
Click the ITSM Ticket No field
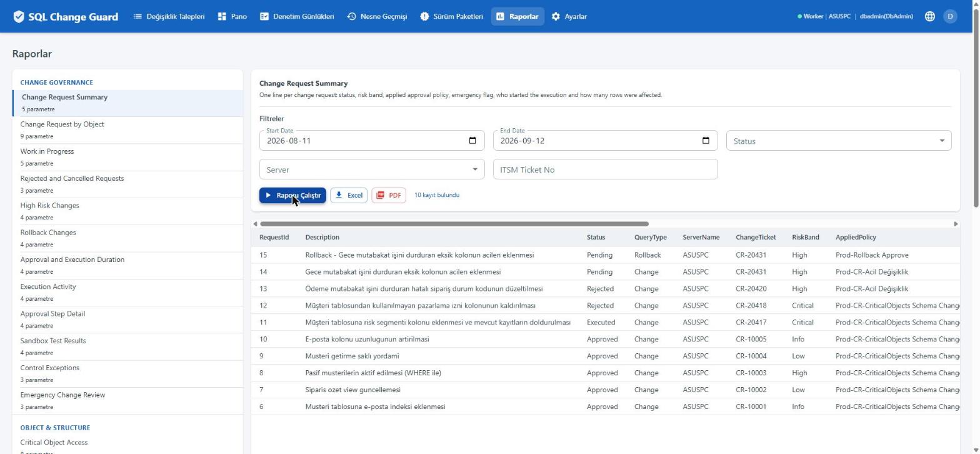click(x=605, y=169)
